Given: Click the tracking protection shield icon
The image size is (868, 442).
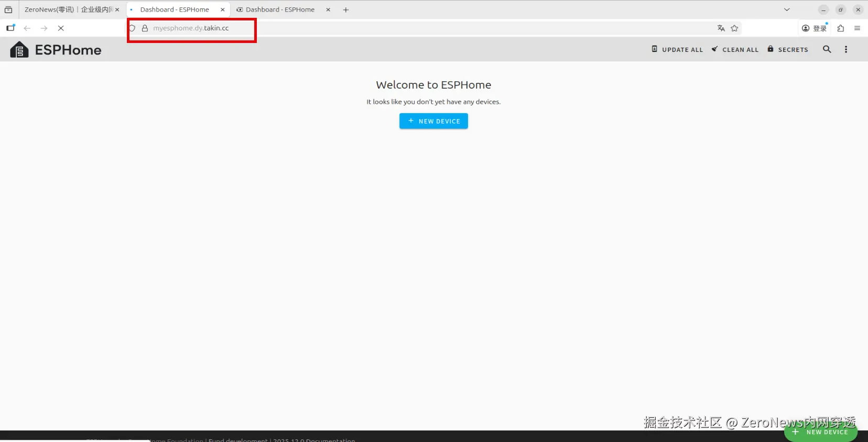Looking at the screenshot, I should pyautogui.click(x=132, y=28).
